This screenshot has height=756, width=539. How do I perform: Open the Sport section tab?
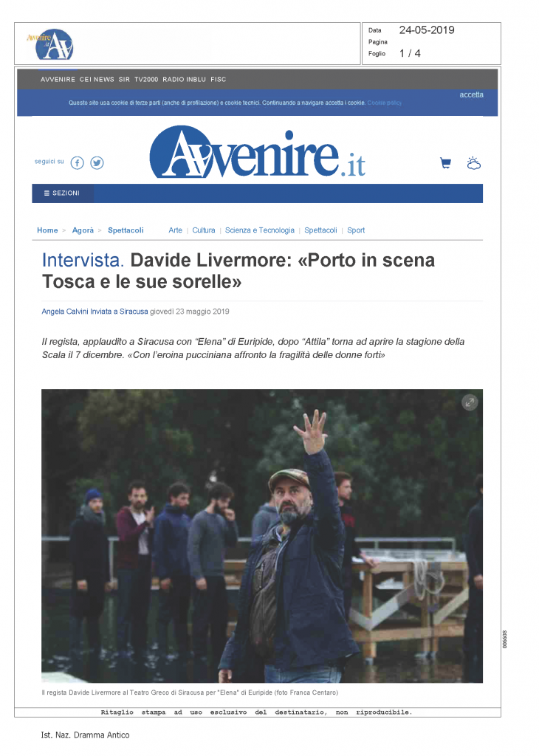click(356, 230)
